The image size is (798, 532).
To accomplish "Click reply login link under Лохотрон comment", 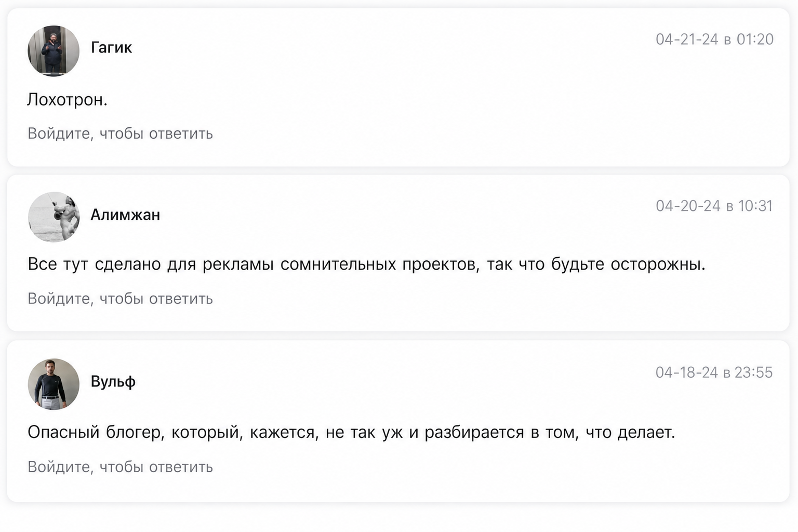I will [x=120, y=134].
